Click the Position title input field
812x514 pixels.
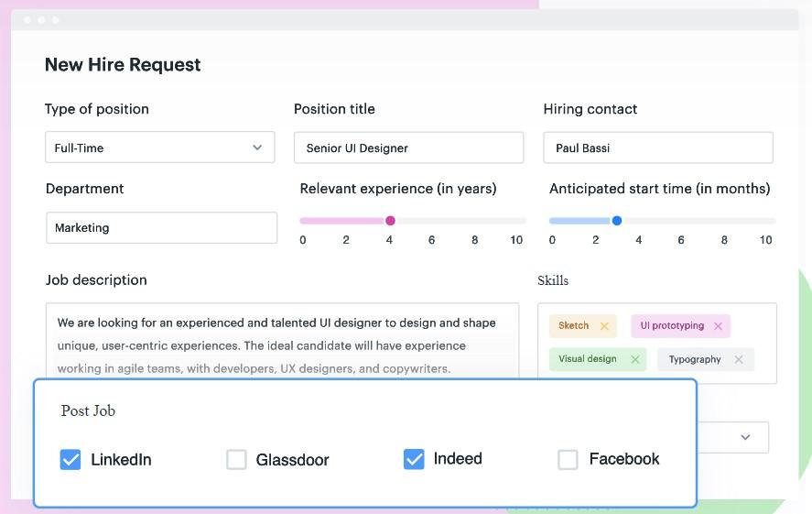[x=408, y=148]
